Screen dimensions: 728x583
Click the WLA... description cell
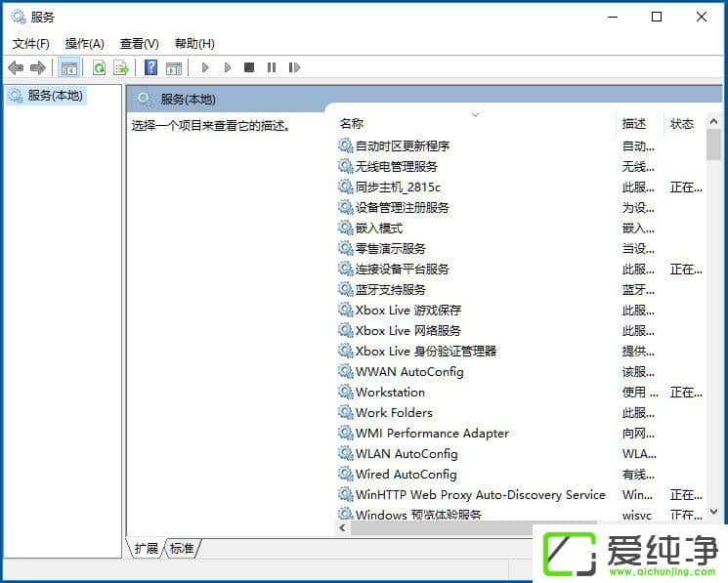click(x=639, y=453)
